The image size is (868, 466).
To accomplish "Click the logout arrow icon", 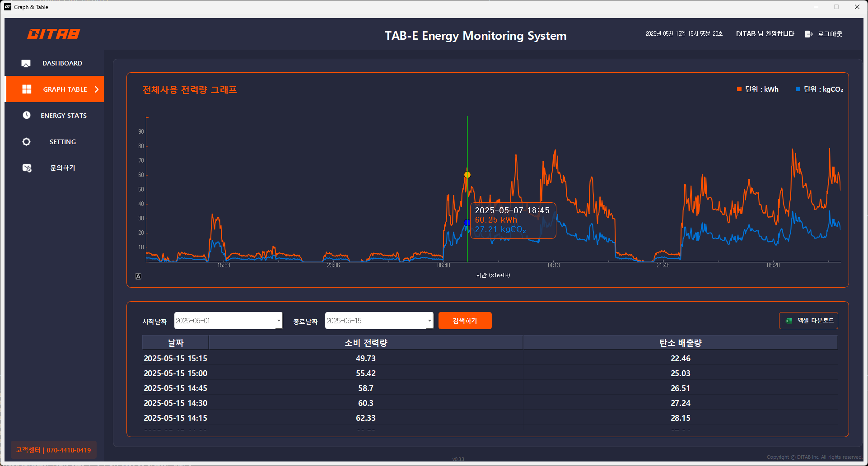I will pos(809,34).
